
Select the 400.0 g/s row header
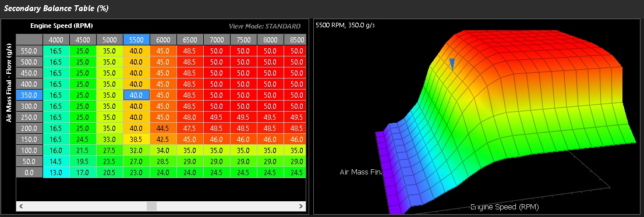(29, 84)
